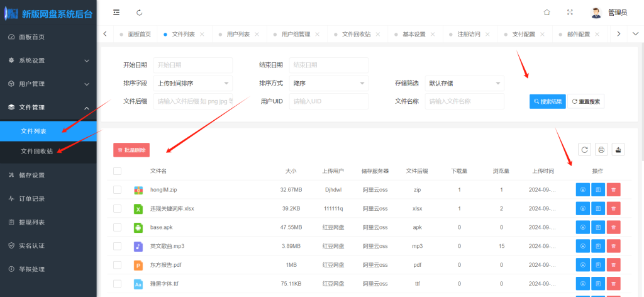Image resolution: width=644 pixels, height=297 pixels.
Task: Click the 搜索结果 search button
Action: (x=548, y=101)
